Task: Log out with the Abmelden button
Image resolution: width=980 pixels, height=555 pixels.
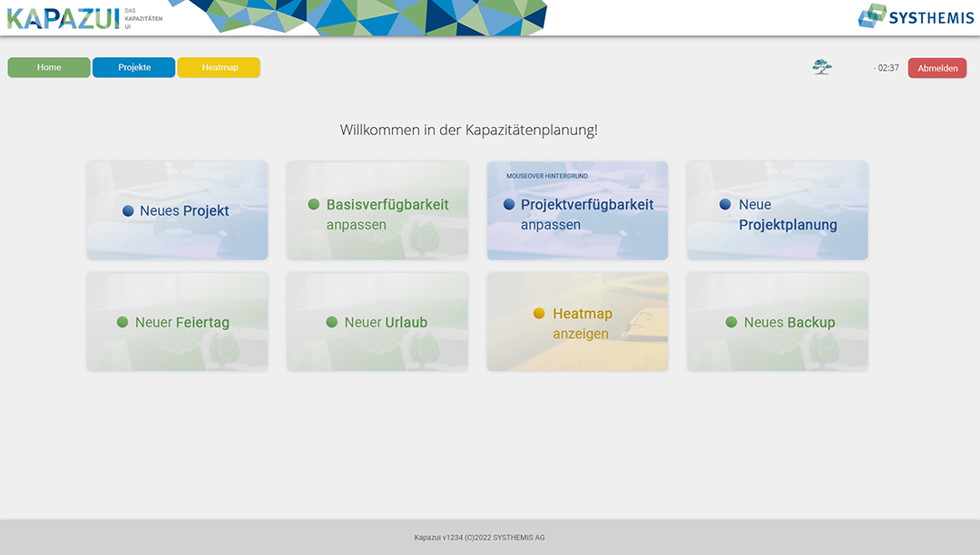Action: click(x=937, y=68)
